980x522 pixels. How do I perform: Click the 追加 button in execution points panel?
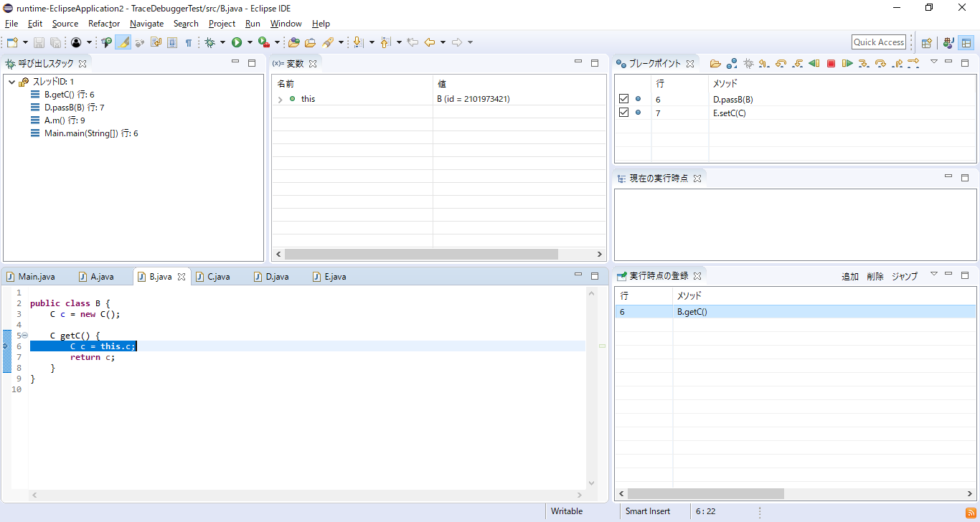[x=850, y=277]
